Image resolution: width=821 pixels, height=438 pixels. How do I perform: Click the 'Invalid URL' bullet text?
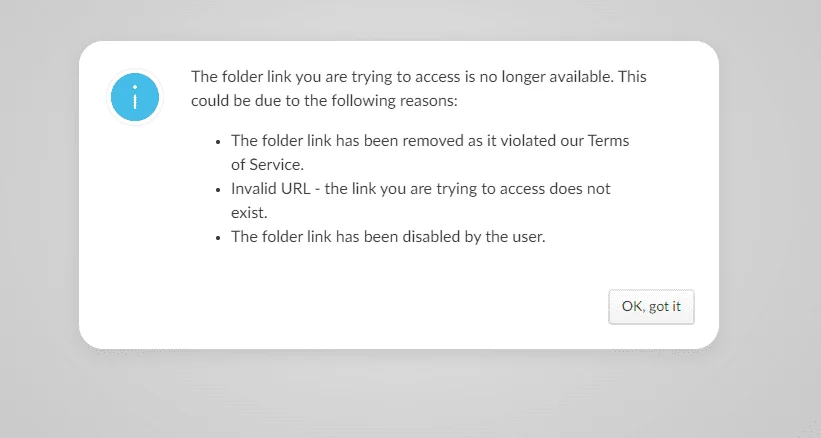coord(420,189)
